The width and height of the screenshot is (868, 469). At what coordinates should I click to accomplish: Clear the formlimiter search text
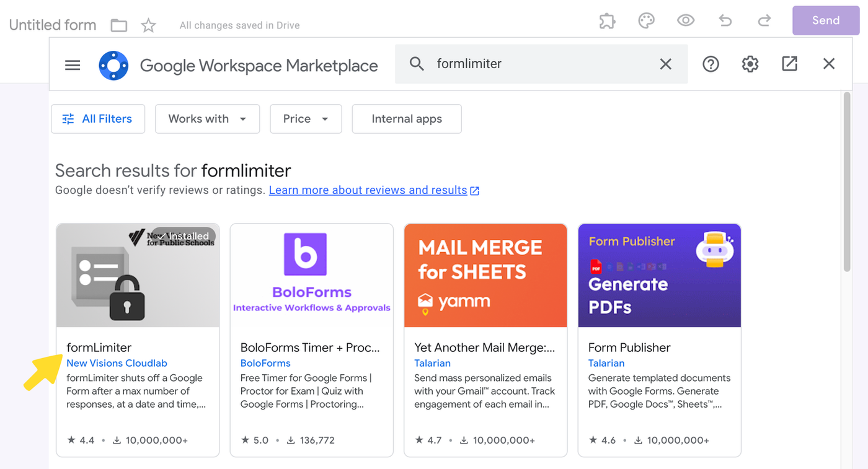(x=665, y=64)
